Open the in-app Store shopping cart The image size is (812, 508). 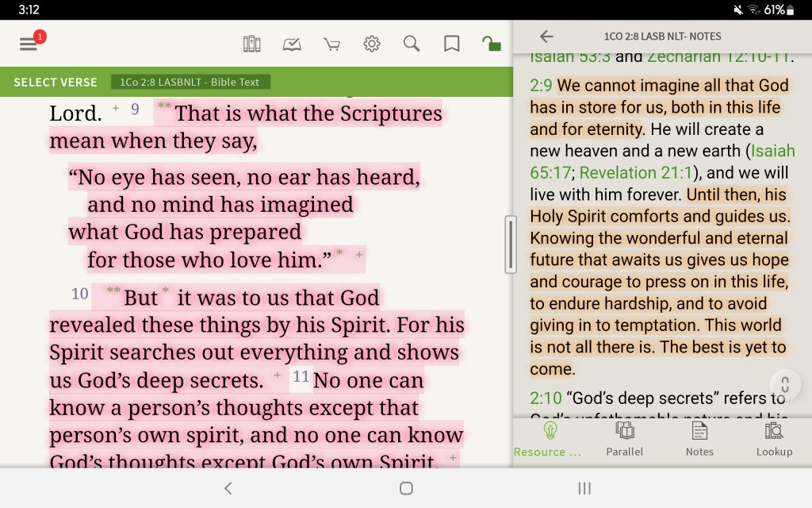point(331,44)
